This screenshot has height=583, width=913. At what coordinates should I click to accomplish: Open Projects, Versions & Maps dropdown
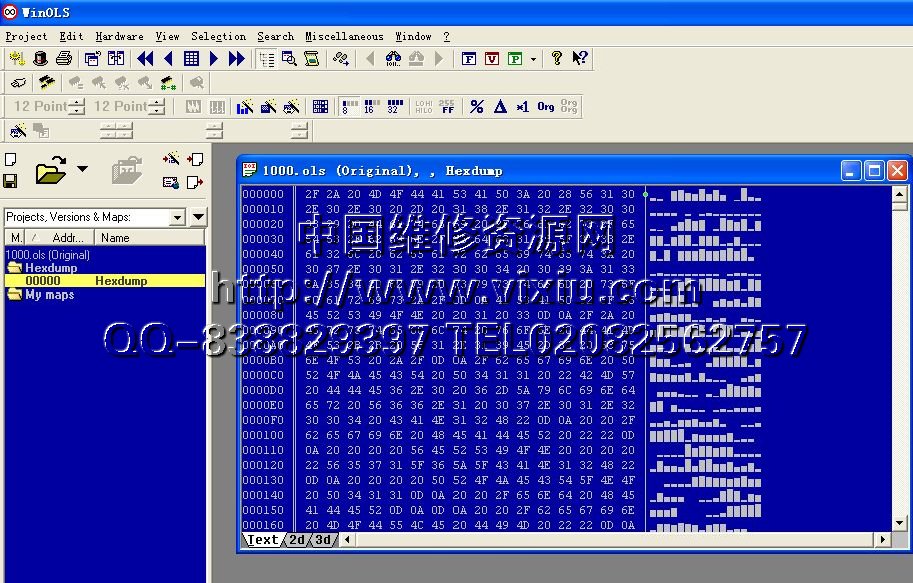[x=178, y=217]
